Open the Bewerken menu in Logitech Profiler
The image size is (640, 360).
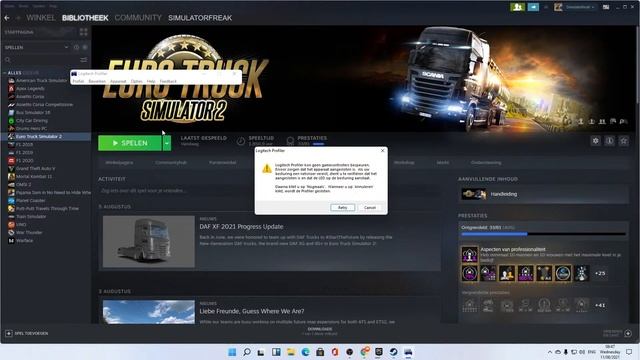point(97,81)
